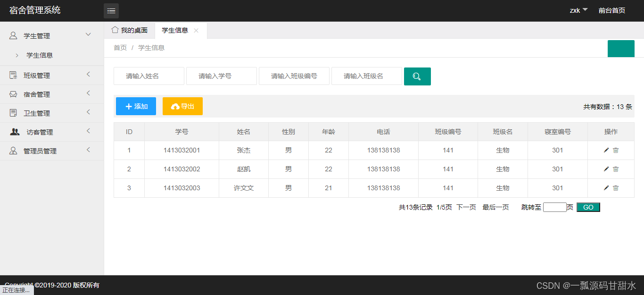Select 学生信息 in the sidebar
This screenshot has width=644, height=295.
[41, 55]
